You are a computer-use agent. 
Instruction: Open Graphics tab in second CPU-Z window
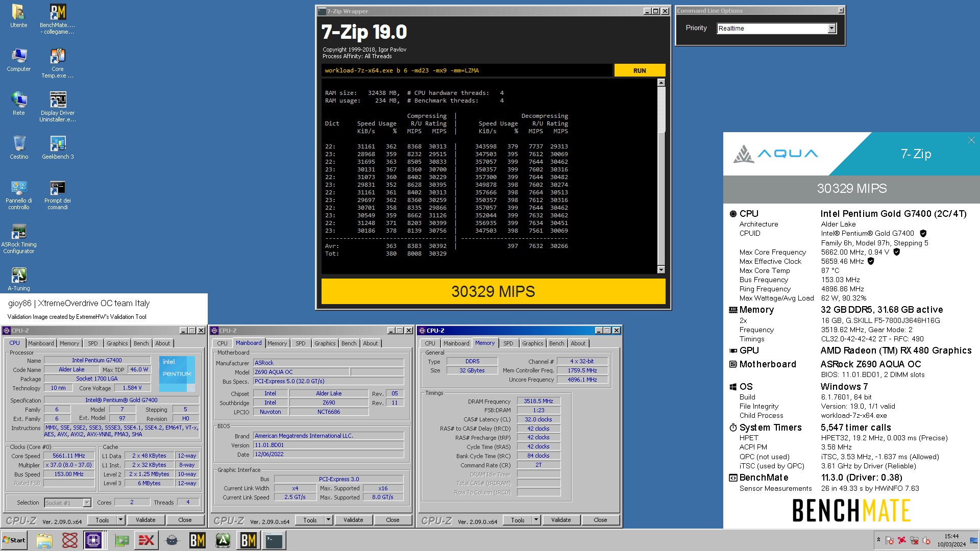(325, 343)
